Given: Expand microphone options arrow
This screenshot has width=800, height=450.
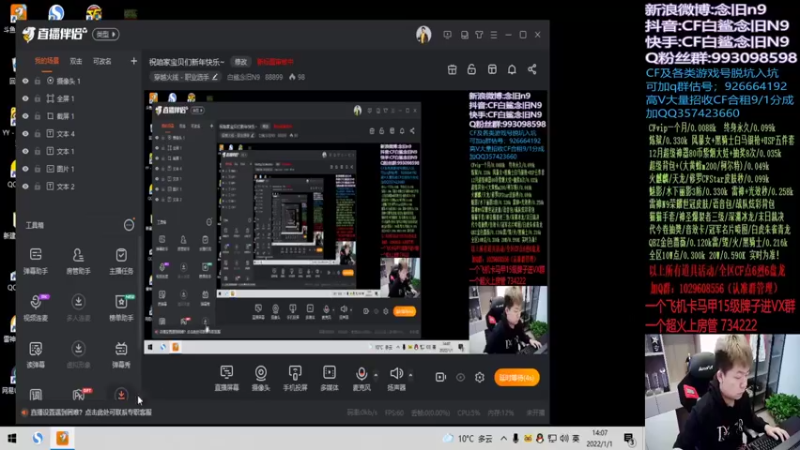Looking at the screenshot, I should pos(376,375).
